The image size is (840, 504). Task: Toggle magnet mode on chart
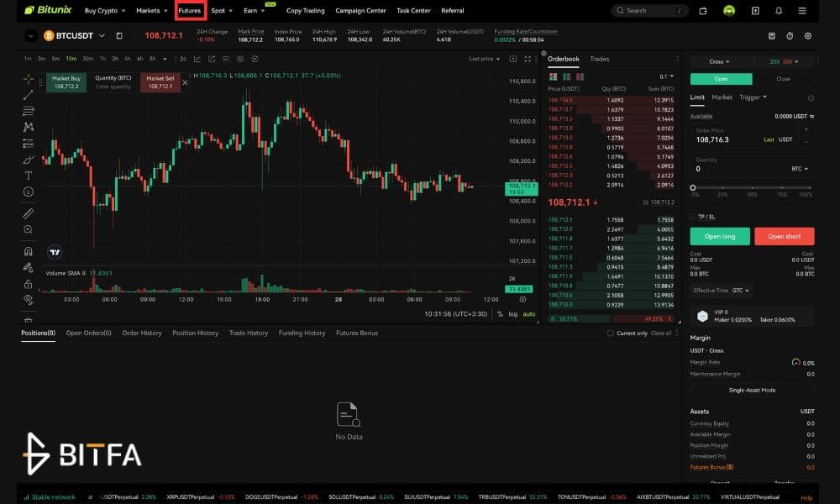coord(29,251)
